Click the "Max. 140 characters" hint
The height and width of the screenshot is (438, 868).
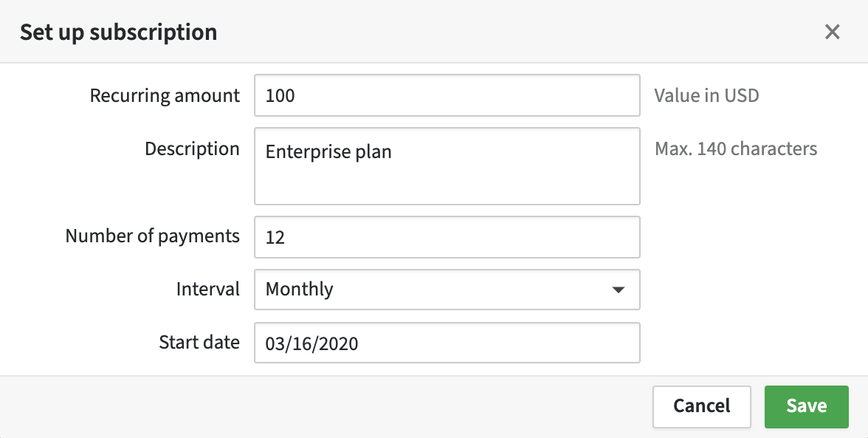click(x=736, y=148)
